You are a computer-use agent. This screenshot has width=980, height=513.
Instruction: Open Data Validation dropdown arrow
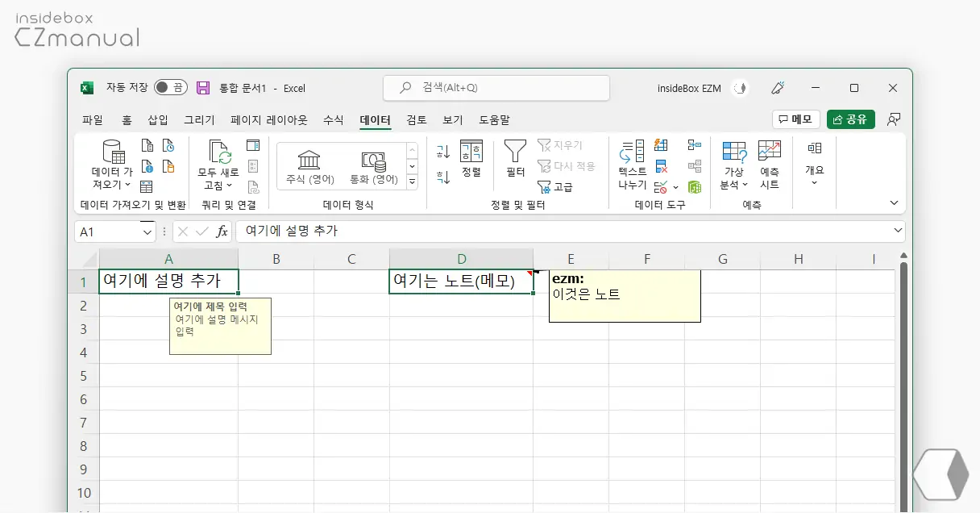[x=675, y=186]
